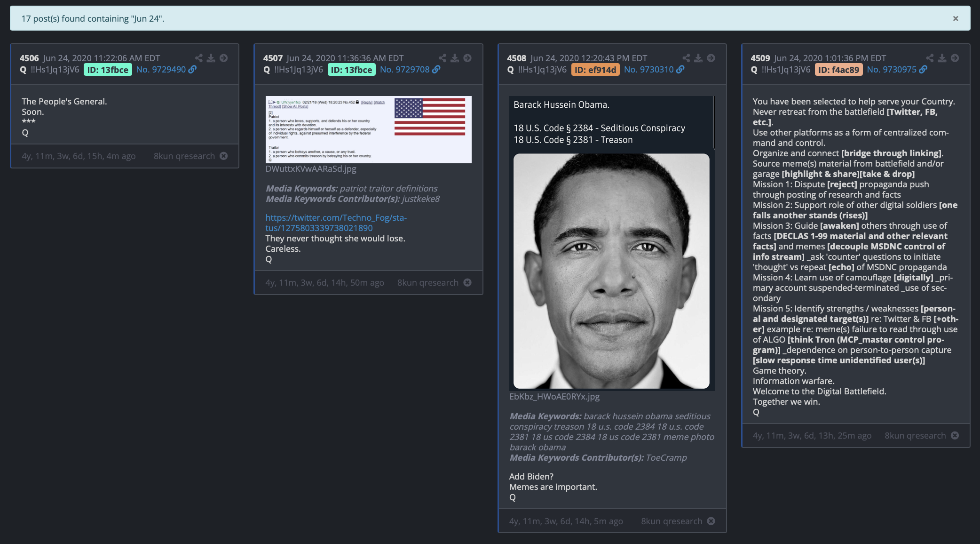Click tripcode !!Hs1Jq13jV6 in post 4509
Screen dimensions: 980x544
pyautogui.click(x=786, y=70)
